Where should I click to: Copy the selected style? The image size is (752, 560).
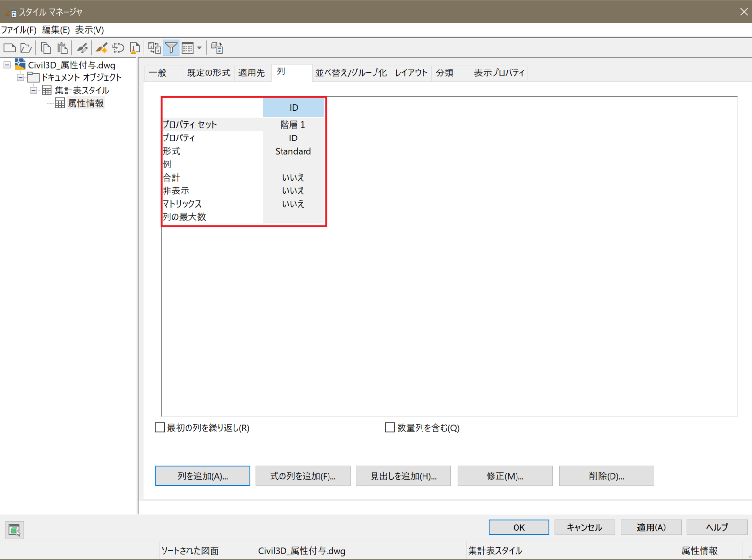point(46,47)
